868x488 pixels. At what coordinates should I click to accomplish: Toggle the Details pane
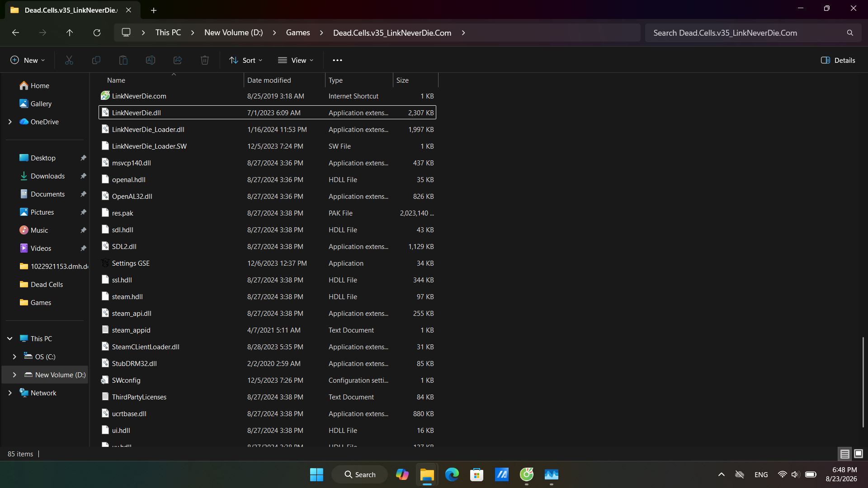(838, 60)
